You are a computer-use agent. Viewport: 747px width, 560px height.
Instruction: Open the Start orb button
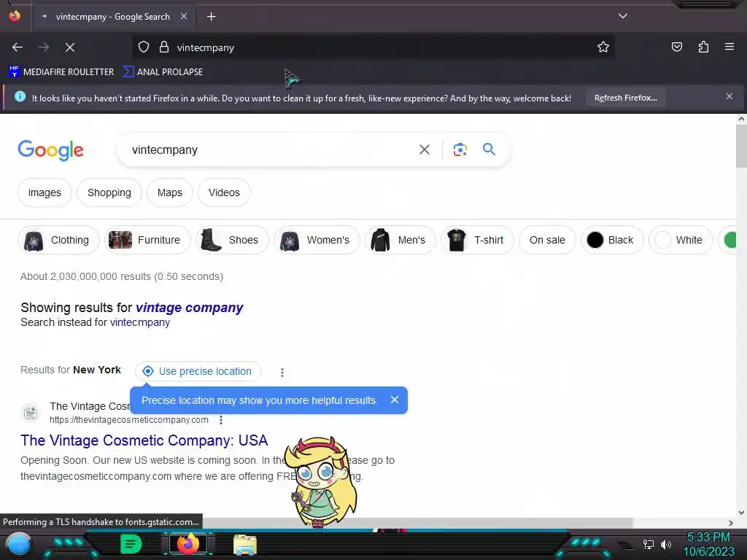(x=18, y=544)
